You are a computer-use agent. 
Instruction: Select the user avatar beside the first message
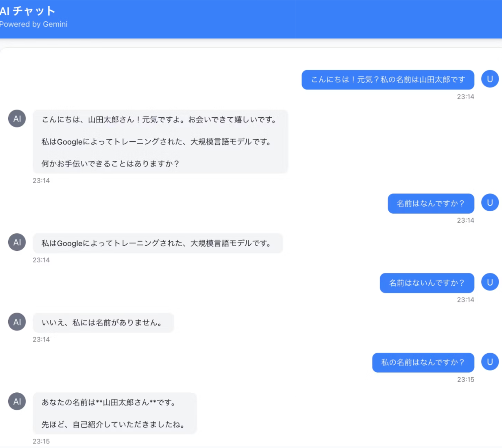(x=490, y=79)
